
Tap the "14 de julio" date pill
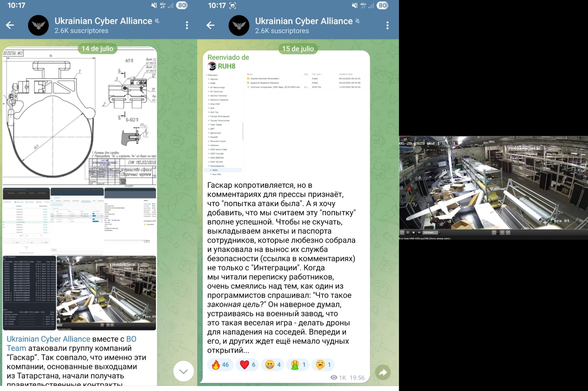click(98, 49)
